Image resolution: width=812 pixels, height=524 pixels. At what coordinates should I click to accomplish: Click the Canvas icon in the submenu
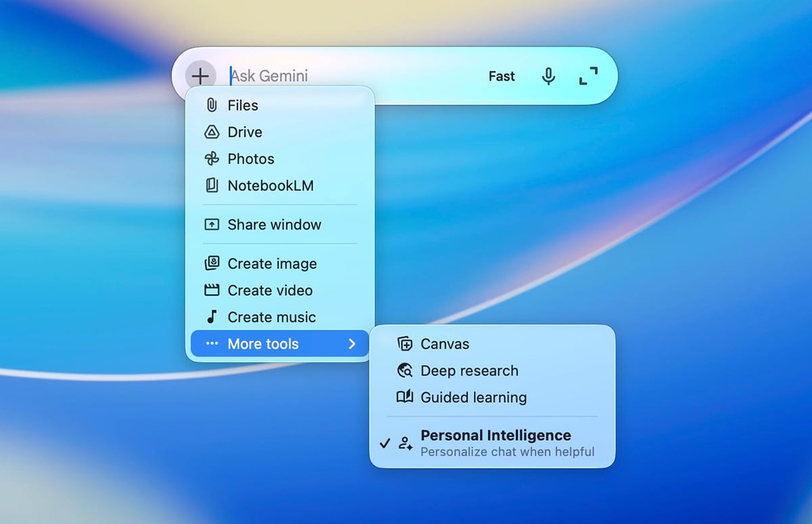click(405, 344)
